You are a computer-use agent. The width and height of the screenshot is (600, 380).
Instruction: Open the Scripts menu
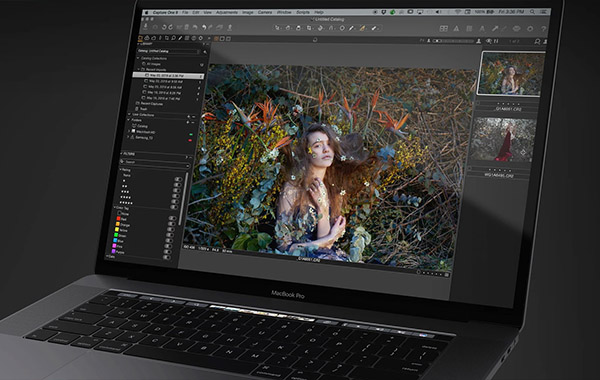click(x=303, y=13)
